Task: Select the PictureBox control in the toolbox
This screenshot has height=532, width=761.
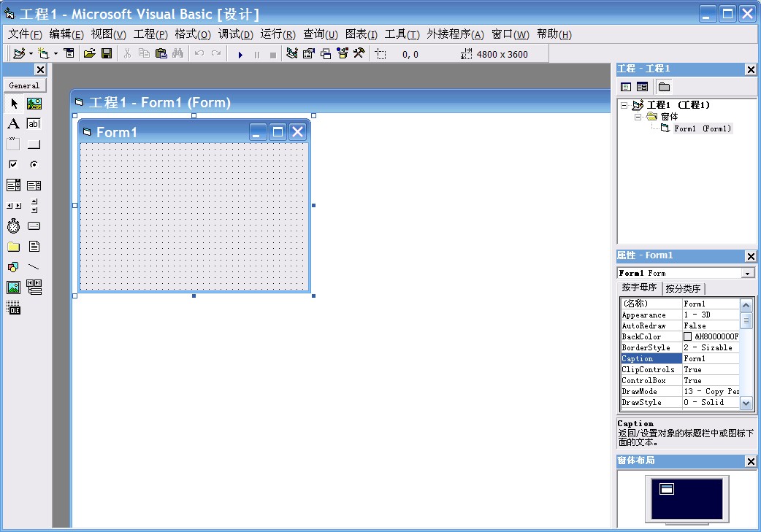Action: 34,104
